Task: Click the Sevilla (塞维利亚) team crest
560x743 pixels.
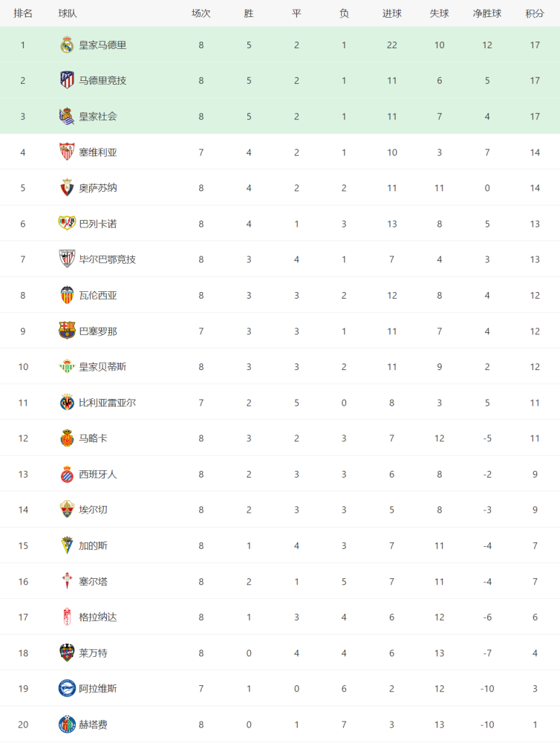Action: pos(67,152)
